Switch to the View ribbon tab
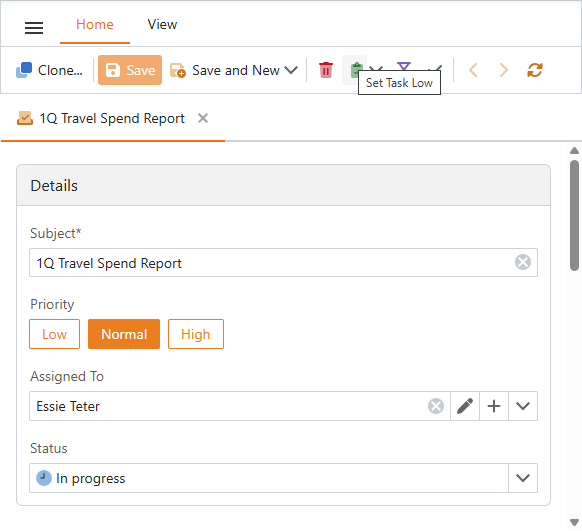The width and height of the screenshot is (582, 531). coord(162,24)
